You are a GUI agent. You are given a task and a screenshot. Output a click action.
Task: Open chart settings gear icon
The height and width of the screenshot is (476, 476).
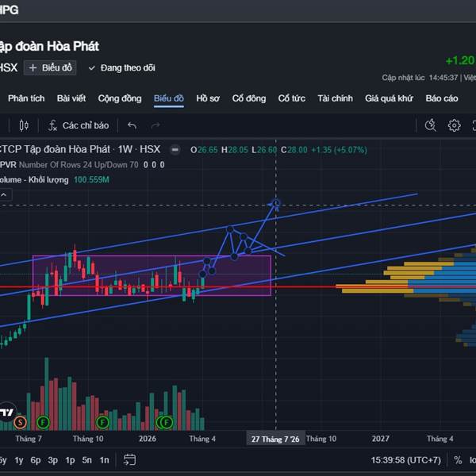454,125
